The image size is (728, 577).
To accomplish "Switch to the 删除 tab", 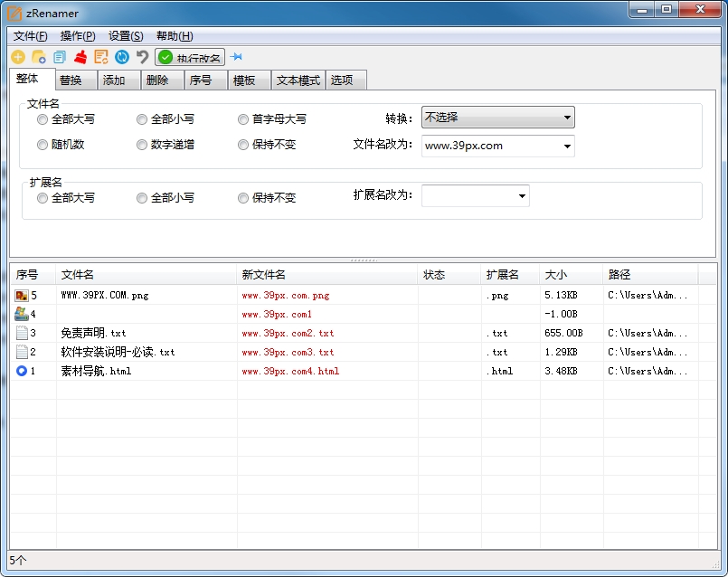I will [163, 80].
